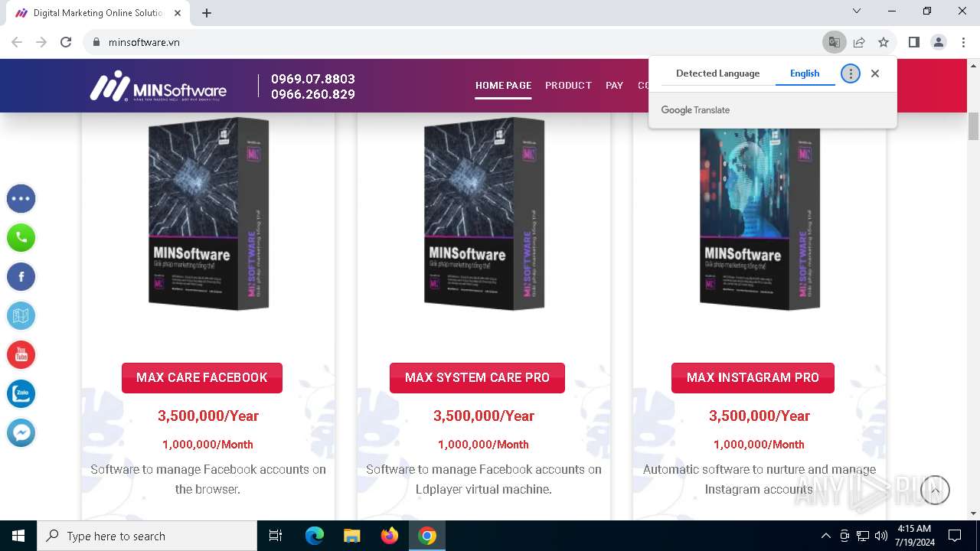980x551 pixels.
Task: Click the Google Translate icon in address bar
Action: click(835, 42)
